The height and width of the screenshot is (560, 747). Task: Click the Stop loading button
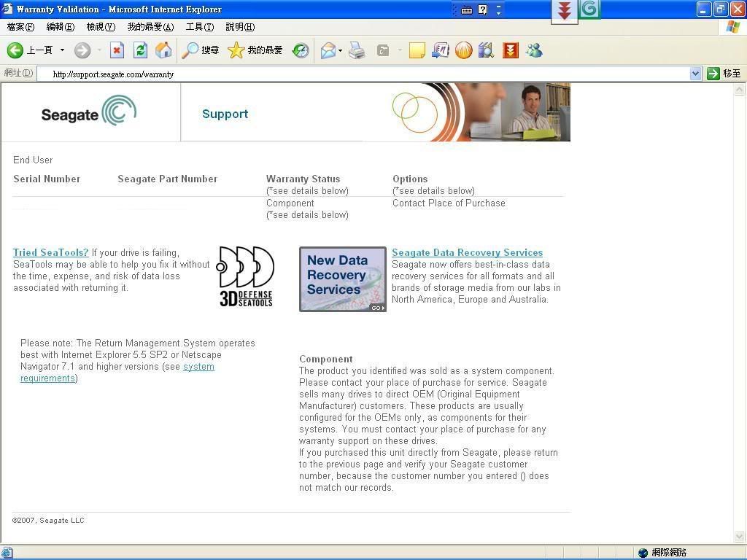(117, 50)
